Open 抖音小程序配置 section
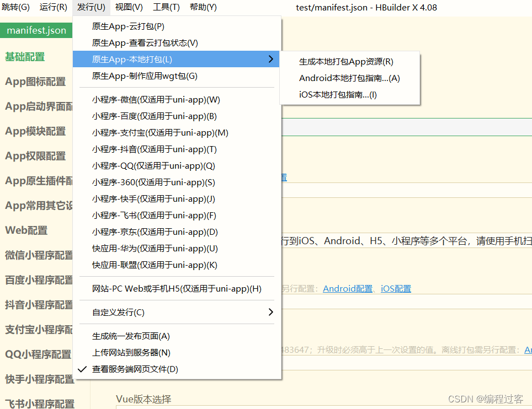Screen dimensions: 532x409 click(39, 305)
